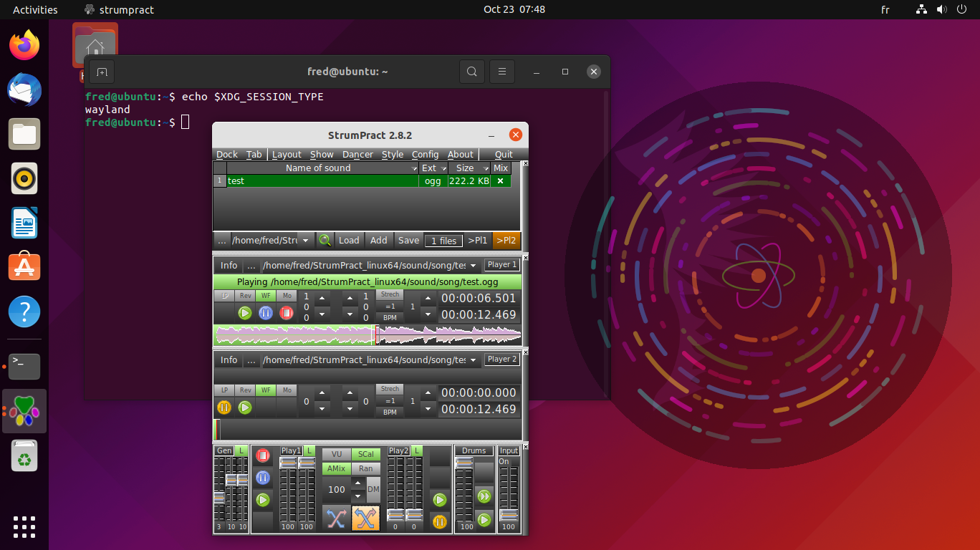Toggle WF waveform button in Player 1
The image size is (980, 550).
pos(266,296)
